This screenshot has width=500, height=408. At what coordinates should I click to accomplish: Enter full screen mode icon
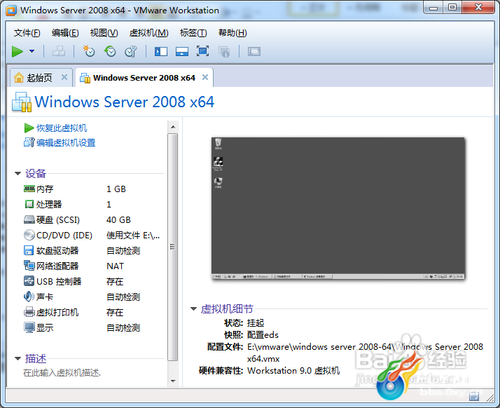click(203, 51)
